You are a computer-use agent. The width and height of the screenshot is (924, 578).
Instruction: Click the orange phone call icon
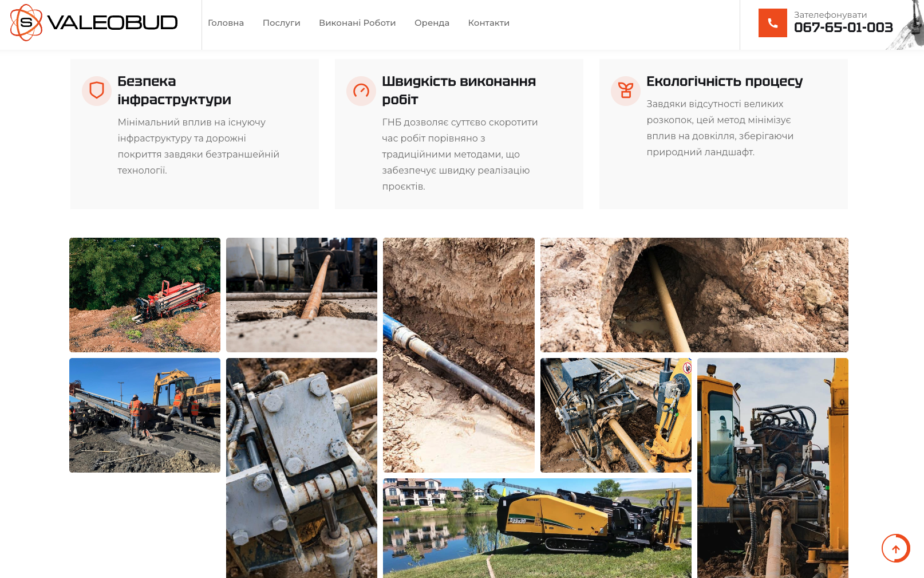tap(772, 23)
